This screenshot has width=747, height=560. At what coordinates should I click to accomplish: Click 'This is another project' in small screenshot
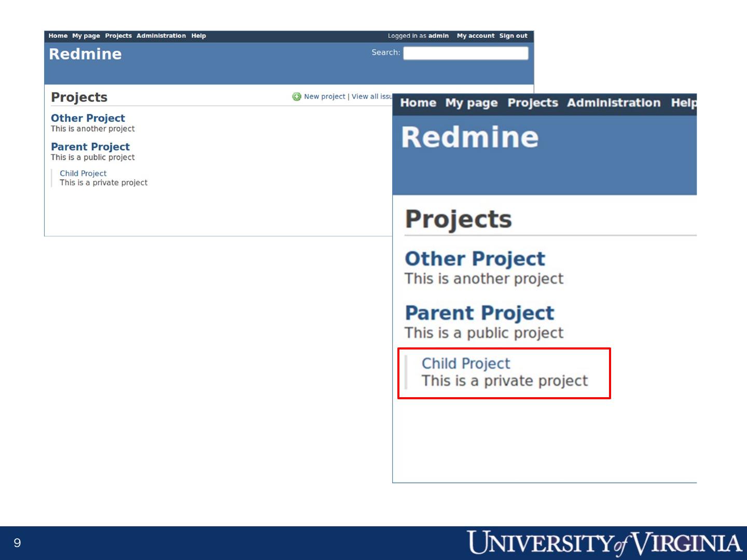tap(93, 129)
